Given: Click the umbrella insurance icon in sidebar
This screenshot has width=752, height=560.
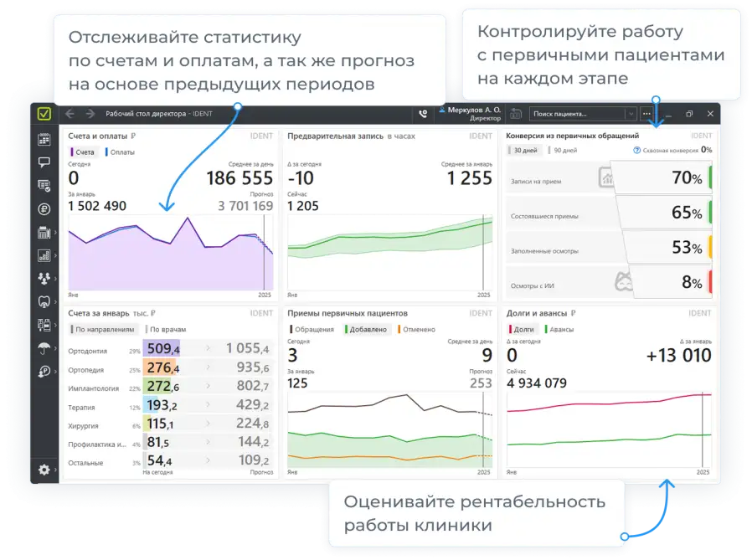Looking at the screenshot, I should tap(44, 348).
